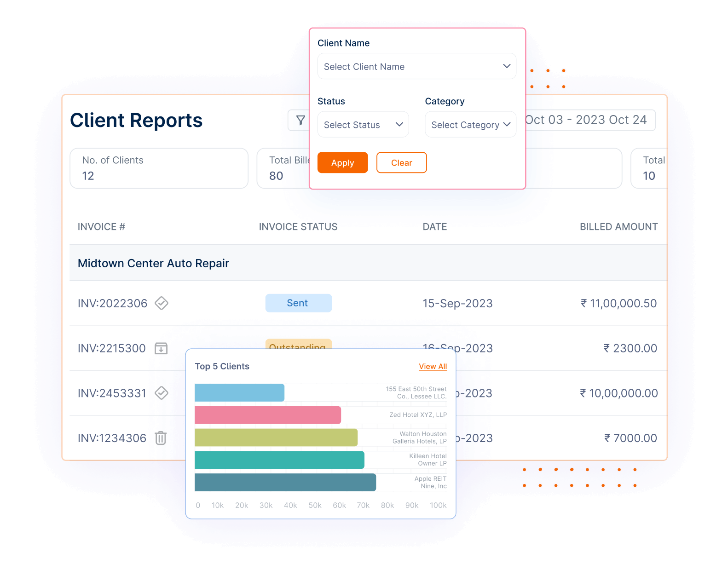The height and width of the screenshot is (570, 728).
Task: Select the Midtown Center Auto Repair group row
Action: coord(368,263)
